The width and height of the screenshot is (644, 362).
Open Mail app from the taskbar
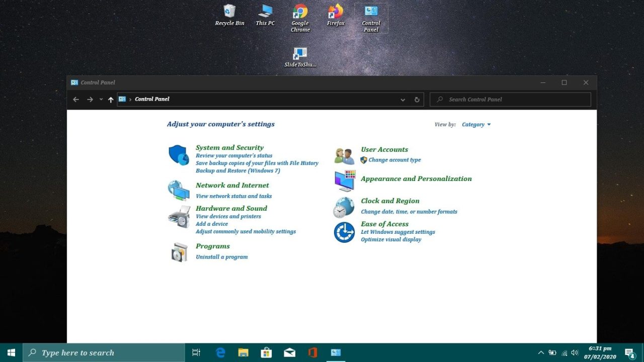pos(289,352)
